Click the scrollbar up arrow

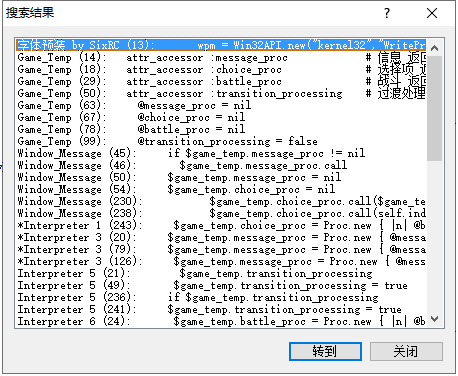point(434,48)
